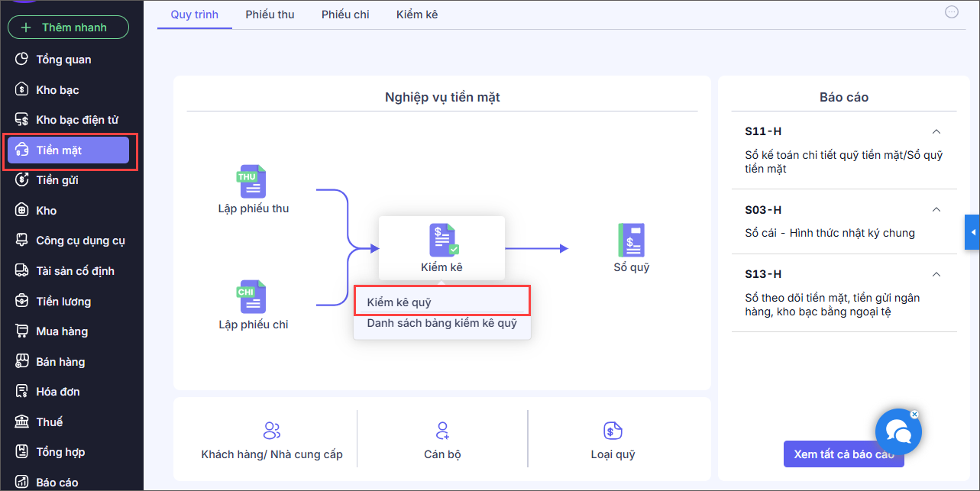Click Xem tất cả báo cáo button

coord(844,454)
